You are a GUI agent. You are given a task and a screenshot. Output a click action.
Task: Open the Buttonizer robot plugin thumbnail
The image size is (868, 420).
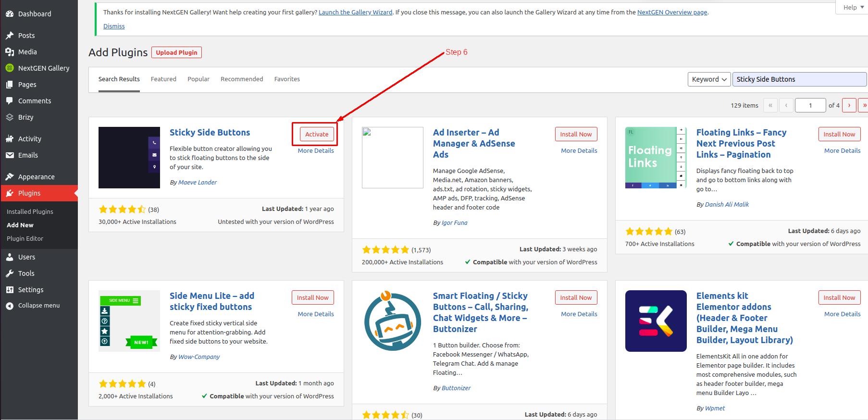point(393,321)
